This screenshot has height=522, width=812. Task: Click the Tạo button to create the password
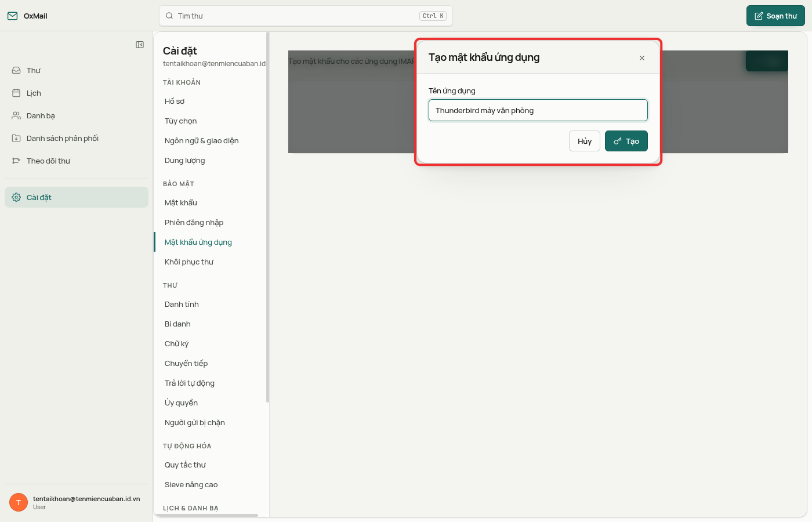tap(626, 141)
